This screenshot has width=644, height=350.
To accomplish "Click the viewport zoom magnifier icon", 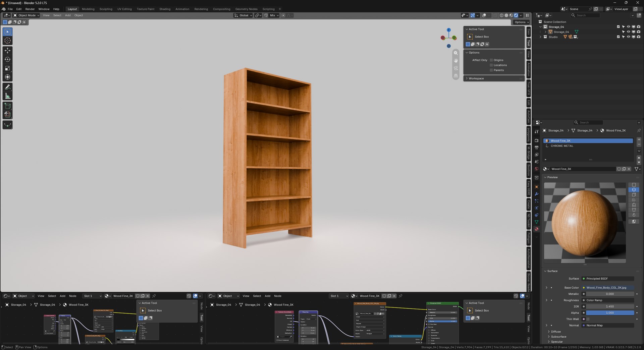I will click(x=456, y=53).
